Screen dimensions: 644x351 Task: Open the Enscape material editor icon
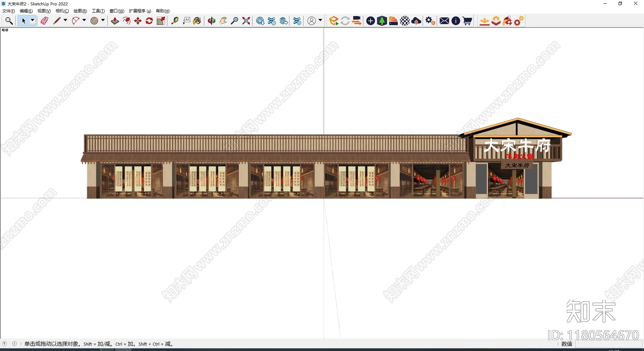coord(393,21)
